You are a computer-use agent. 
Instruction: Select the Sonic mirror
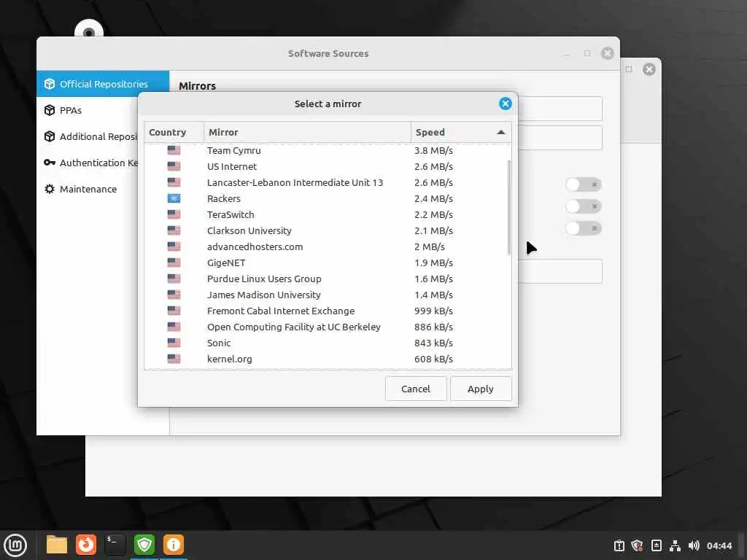click(x=328, y=343)
